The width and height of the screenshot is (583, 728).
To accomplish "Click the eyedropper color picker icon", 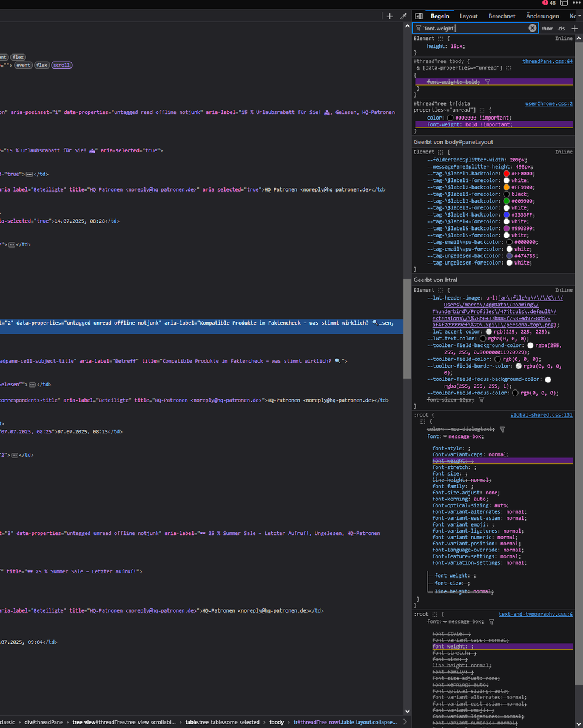I will pos(403,16).
